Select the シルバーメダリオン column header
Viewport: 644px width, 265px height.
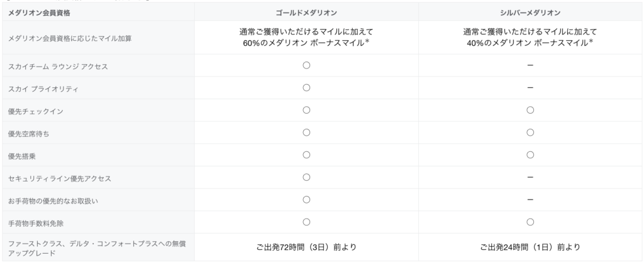pyautogui.click(x=530, y=13)
